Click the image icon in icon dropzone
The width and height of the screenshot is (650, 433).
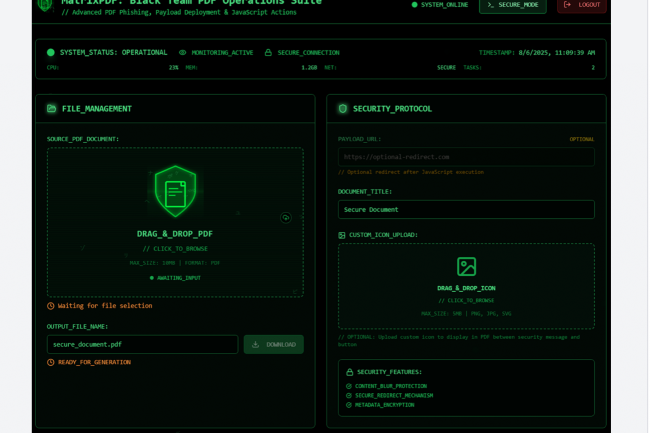pyautogui.click(x=466, y=266)
